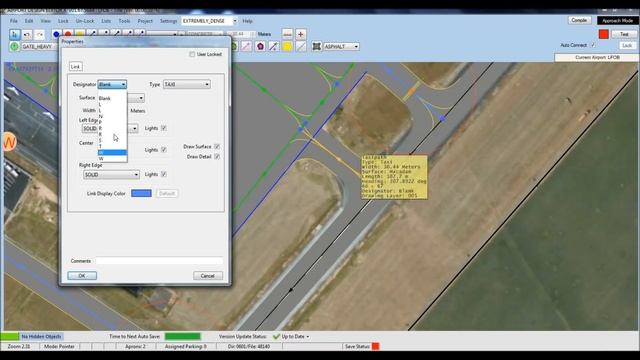The width and height of the screenshot is (640, 360).
Task: Select the Pointer mode tool
Action: (x=15, y=34)
